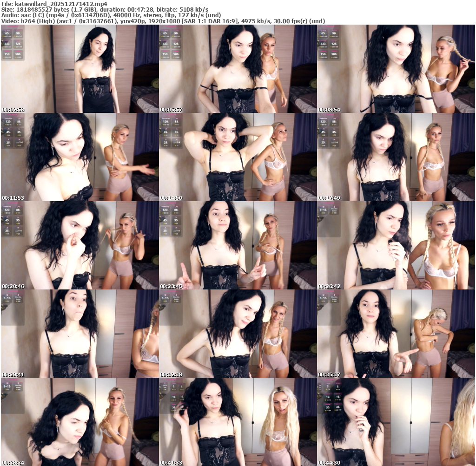Click the 'aac (LC)' audio codec text
This screenshot has height=466, width=476.
pyautogui.click(x=32, y=15)
